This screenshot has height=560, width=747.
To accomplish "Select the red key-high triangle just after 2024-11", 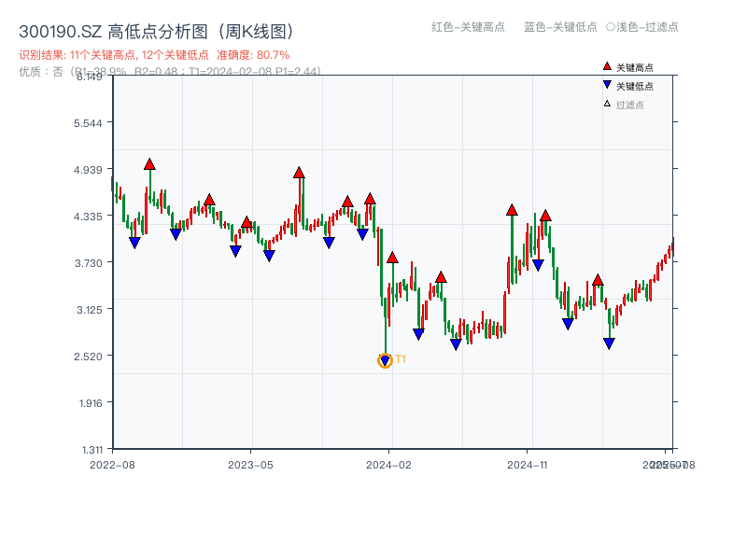I will tap(545, 216).
